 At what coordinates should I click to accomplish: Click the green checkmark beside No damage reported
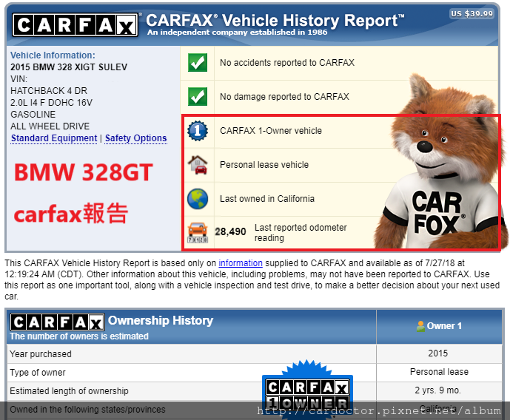198,96
